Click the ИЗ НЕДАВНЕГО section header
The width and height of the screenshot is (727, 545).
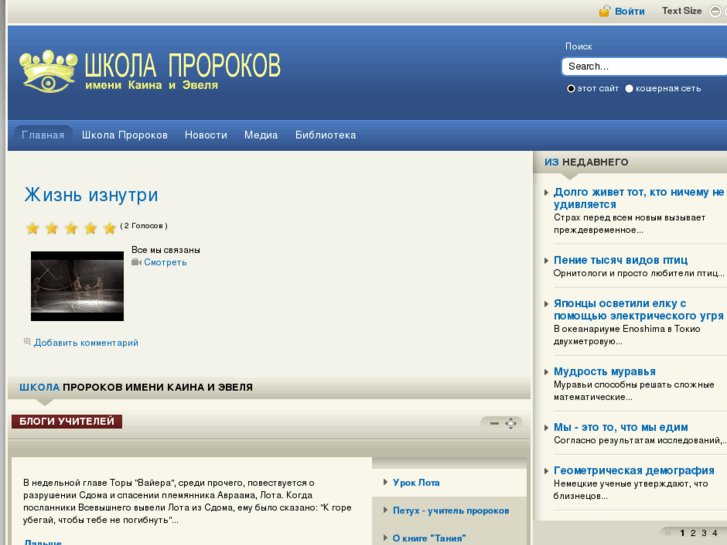click(x=587, y=162)
